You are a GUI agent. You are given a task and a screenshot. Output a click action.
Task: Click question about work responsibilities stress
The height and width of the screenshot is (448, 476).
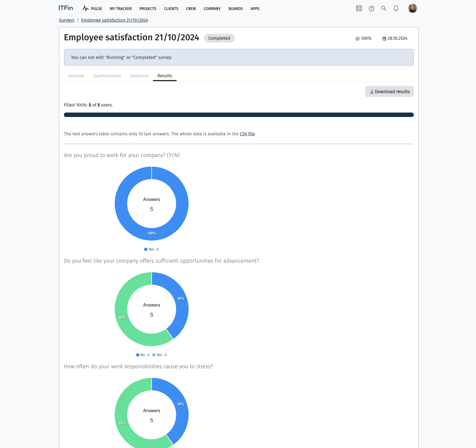139,367
